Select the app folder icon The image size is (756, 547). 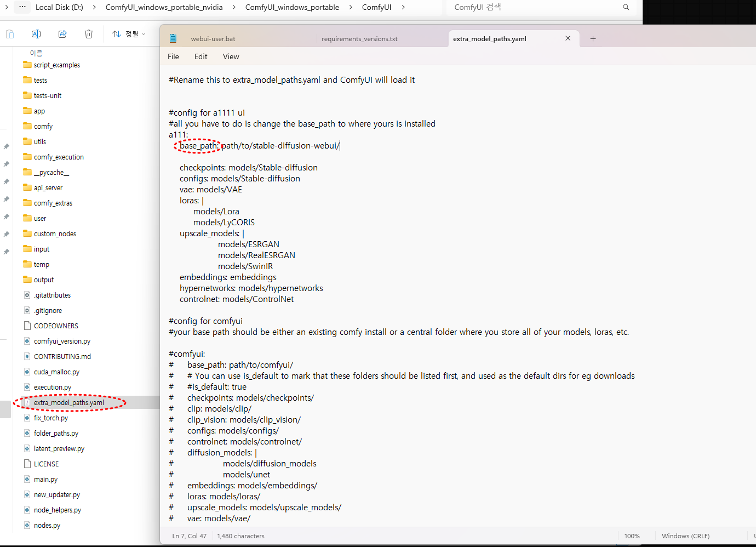[x=27, y=111]
